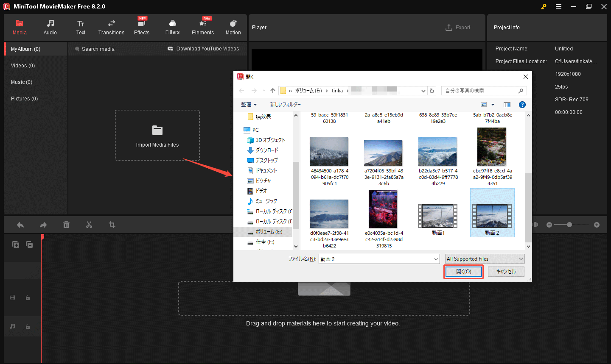This screenshot has width=611, height=364.
Task: Select My Album (0) category
Action: pyautogui.click(x=36, y=49)
